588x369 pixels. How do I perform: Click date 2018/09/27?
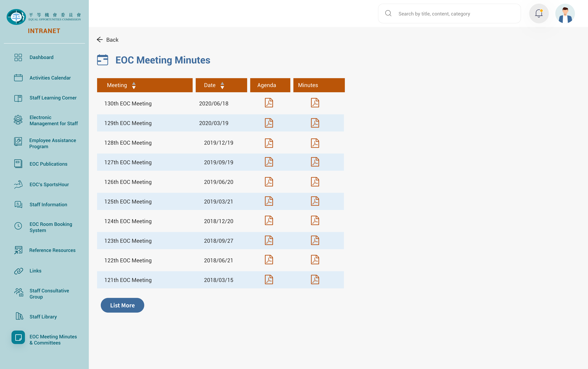point(219,241)
